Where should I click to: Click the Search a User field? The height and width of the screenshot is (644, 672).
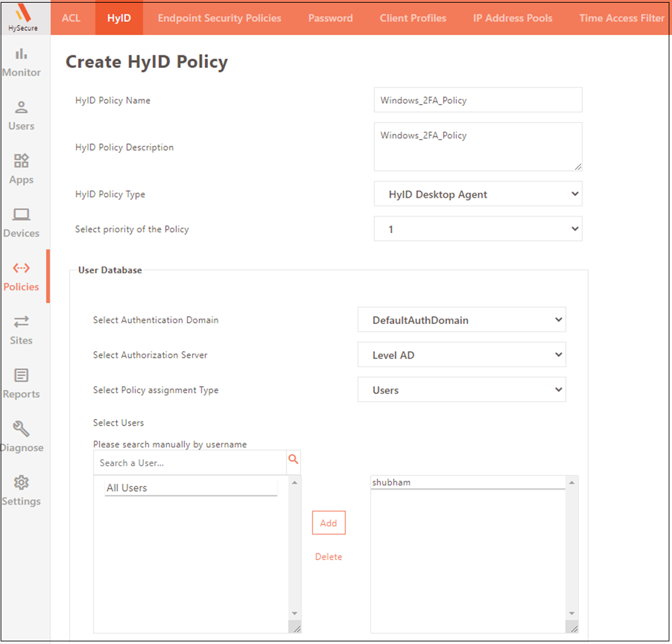point(190,463)
